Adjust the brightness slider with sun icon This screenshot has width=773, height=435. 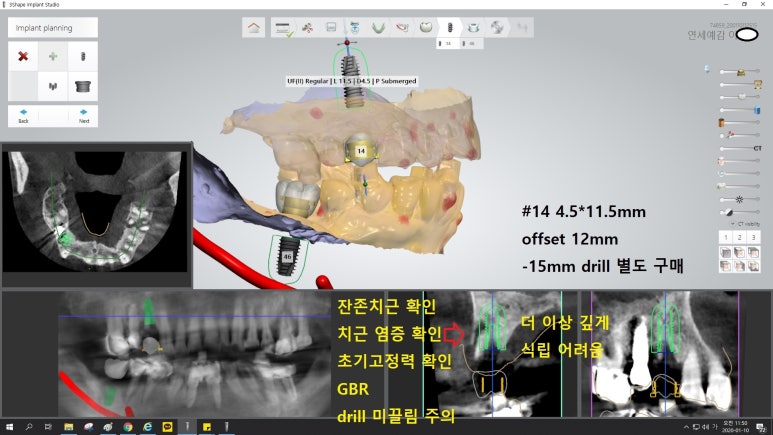pyautogui.click(x=739, y=200)
